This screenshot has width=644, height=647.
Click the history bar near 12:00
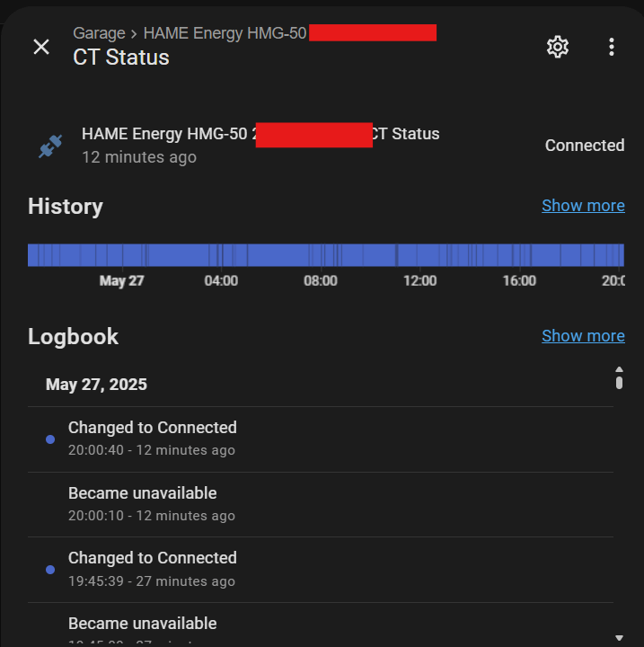(420, 255)
